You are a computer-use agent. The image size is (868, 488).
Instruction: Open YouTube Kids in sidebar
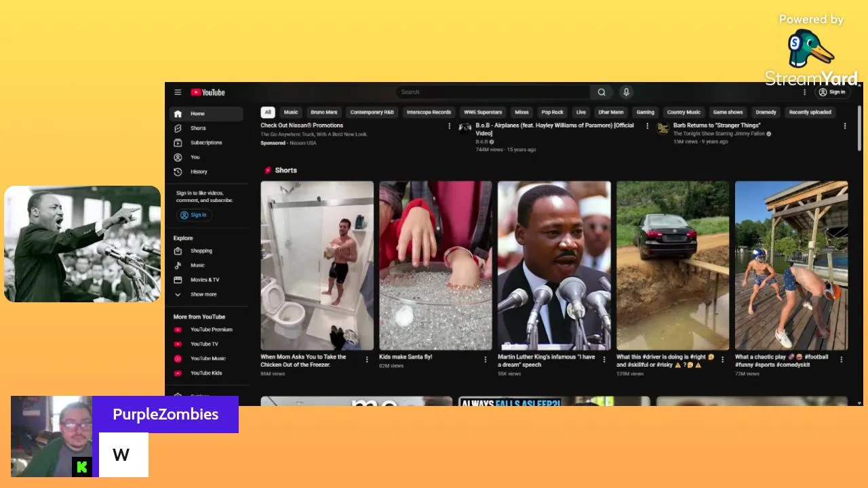point(205,373)
